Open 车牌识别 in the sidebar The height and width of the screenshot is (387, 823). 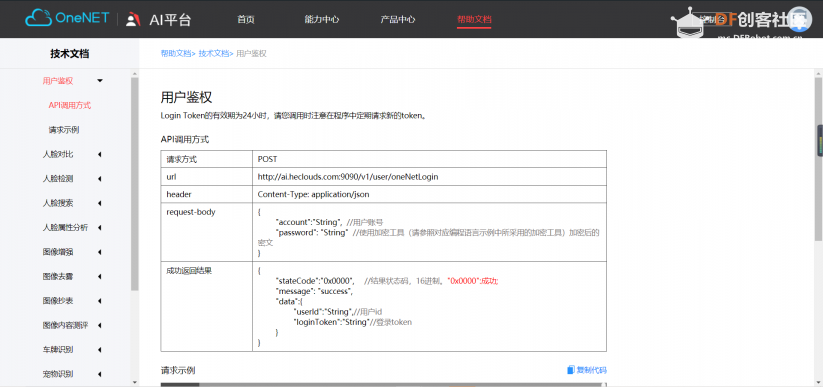click(x=58, y=350)
